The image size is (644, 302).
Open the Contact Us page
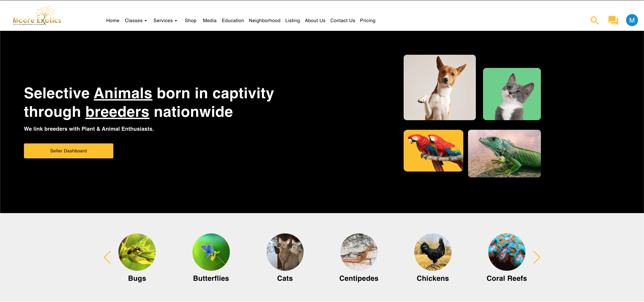(343, 21)
